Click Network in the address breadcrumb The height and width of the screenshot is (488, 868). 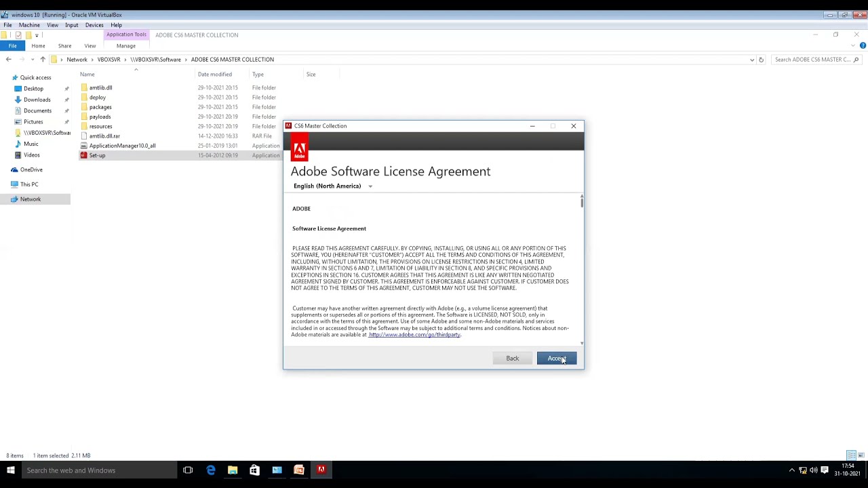pyautogui.click(x=77, y=60)
